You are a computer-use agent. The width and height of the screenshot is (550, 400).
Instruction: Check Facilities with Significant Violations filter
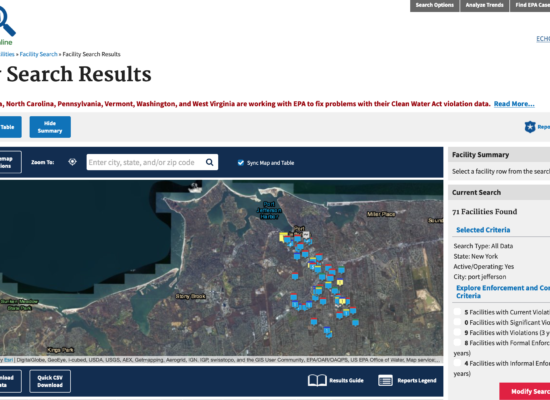(x=457, y=322)
